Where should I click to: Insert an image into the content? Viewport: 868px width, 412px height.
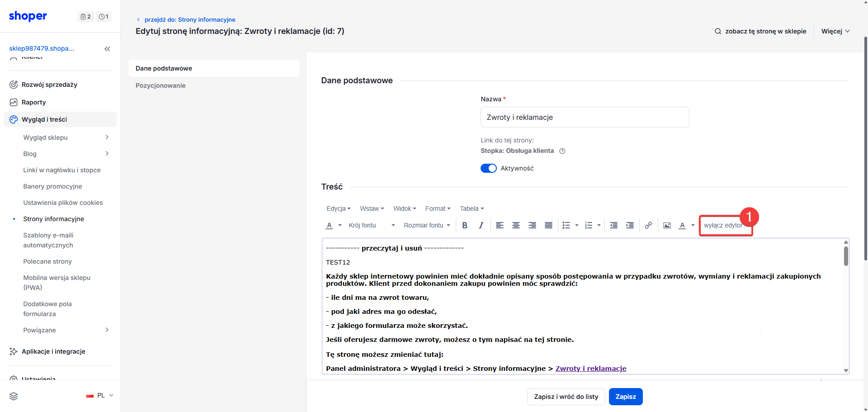click(x=667, y=225)
